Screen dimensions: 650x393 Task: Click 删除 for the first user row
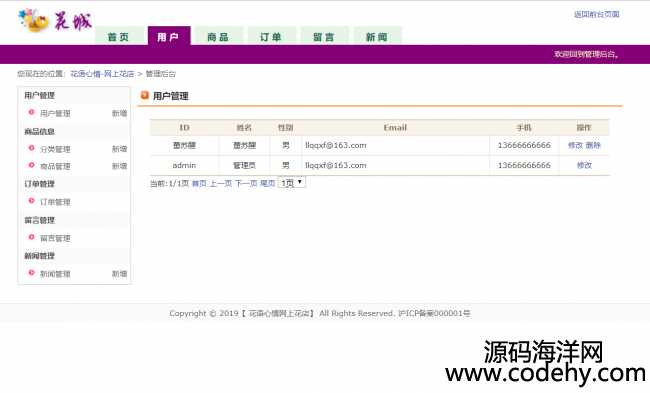[x=593, y=145]
